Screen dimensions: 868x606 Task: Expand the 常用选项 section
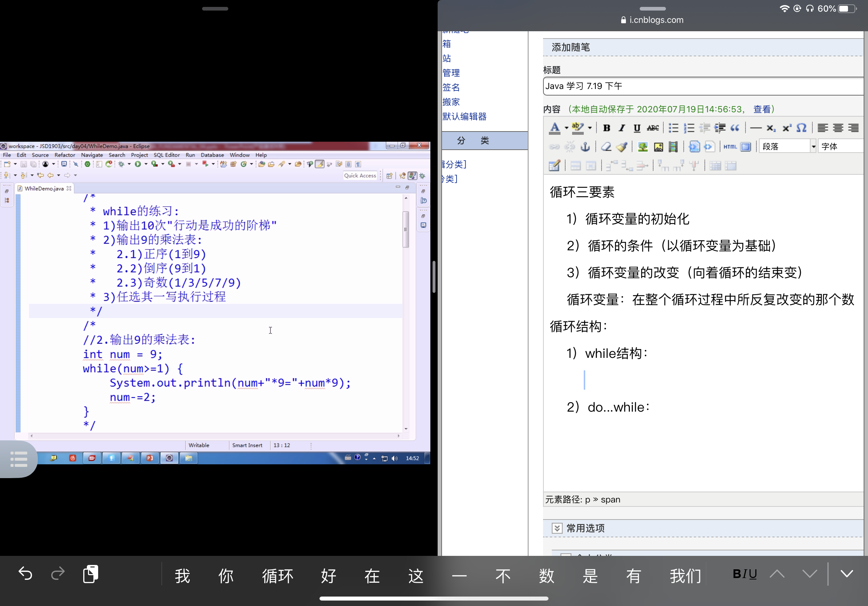(557, 528)
